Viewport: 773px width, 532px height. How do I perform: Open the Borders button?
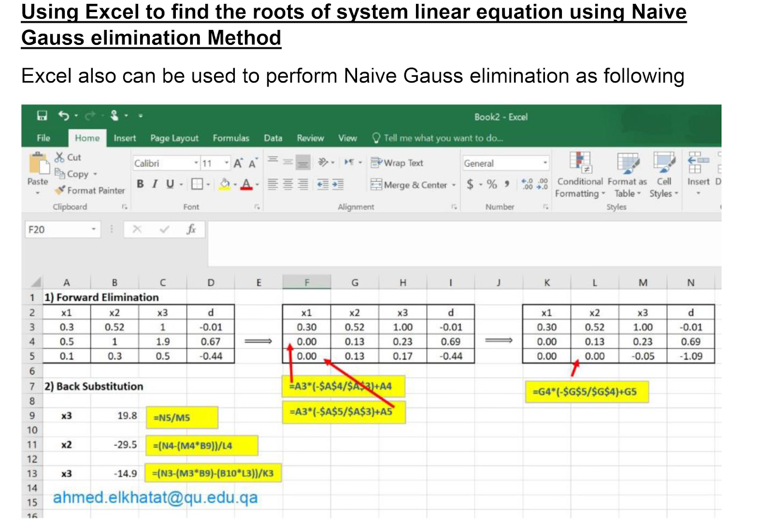tap(197, 184)
